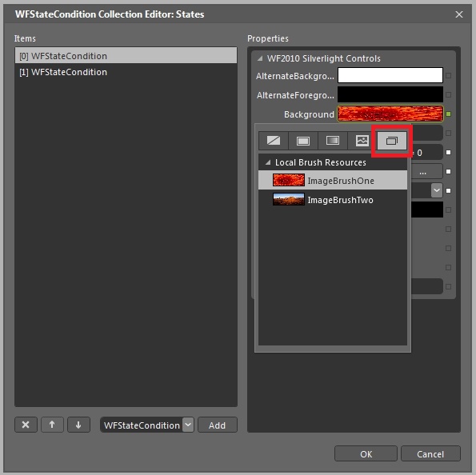
Task: Select the Tile brush image tab
Action: point(362,141)
